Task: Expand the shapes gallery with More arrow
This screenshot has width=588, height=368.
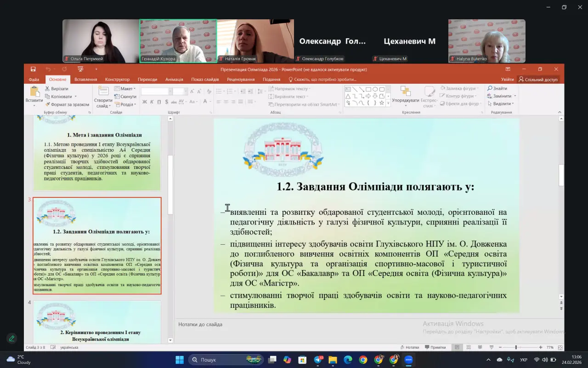Action: pos(388,104)
